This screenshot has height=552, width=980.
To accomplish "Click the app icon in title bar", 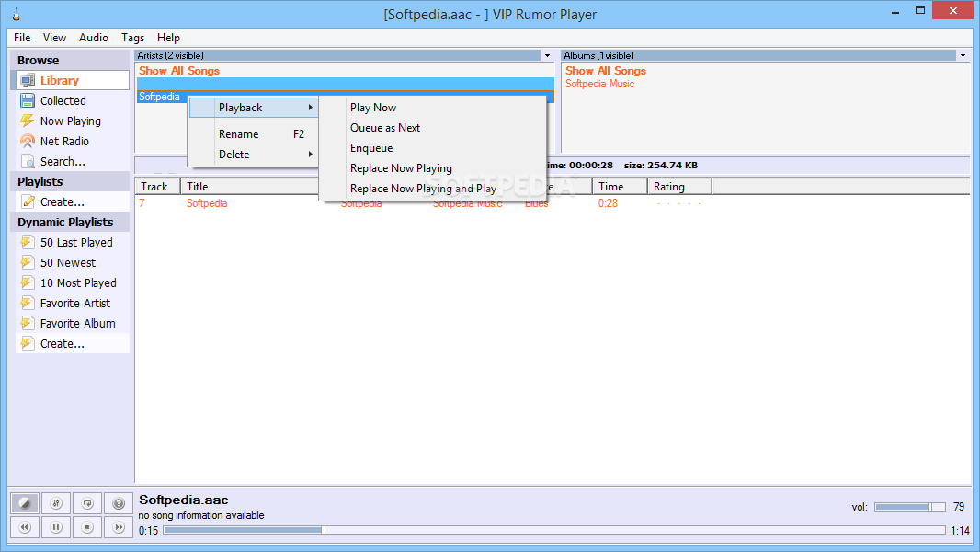I will click(x=17, y=15).
